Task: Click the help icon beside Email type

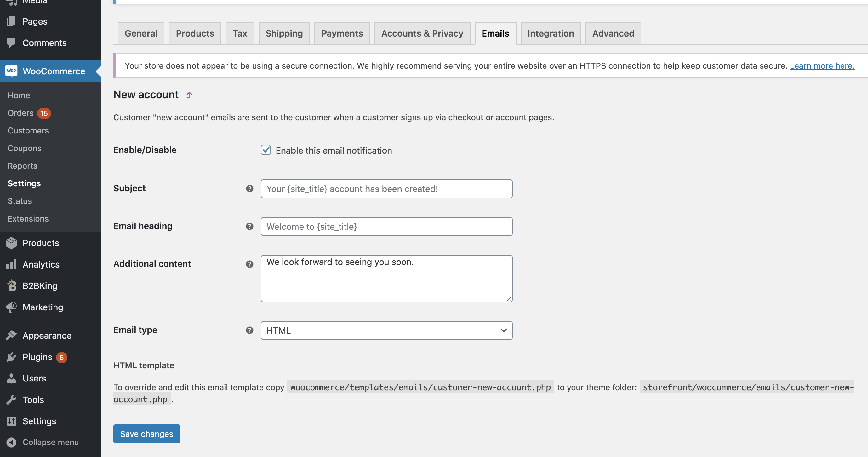Action: point(250,330)
